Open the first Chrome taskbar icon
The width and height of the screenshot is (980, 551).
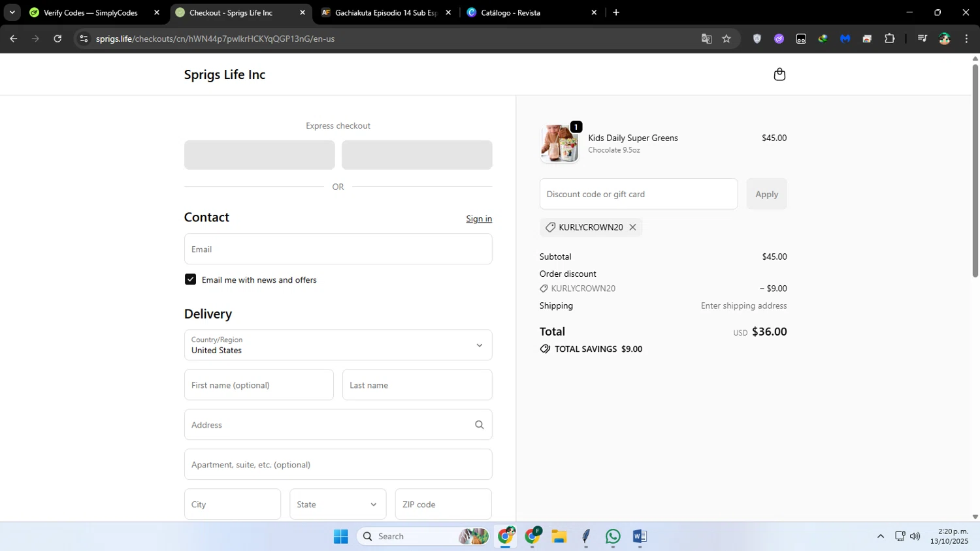coord(506,537)
